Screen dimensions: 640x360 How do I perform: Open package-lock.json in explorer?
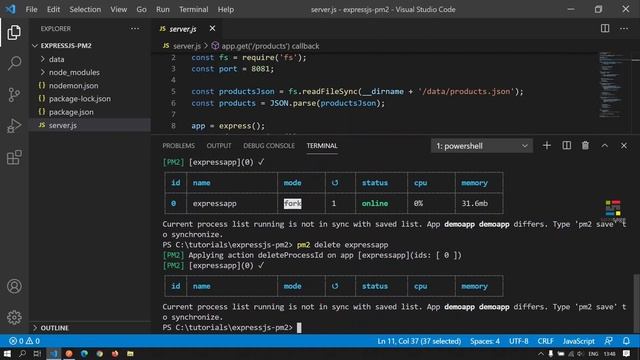90,99
